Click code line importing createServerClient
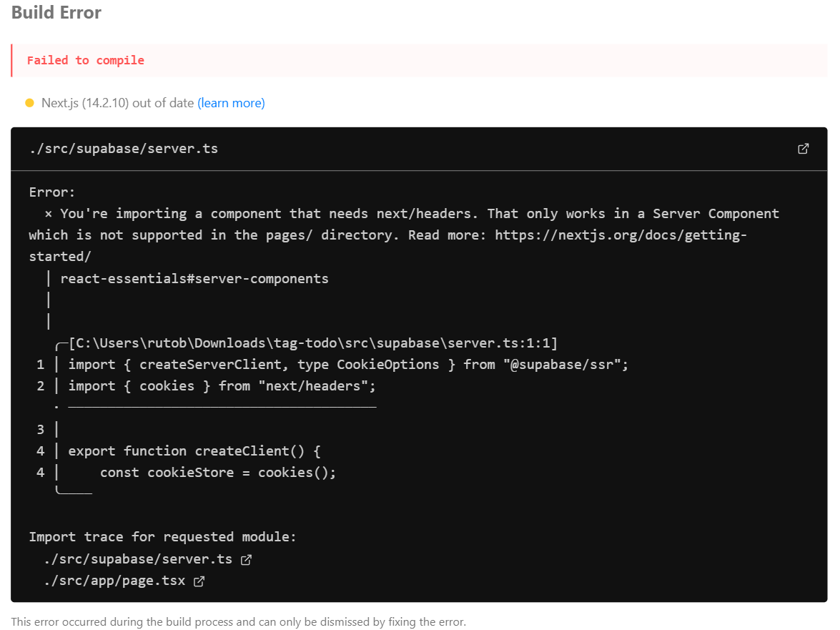 [x=348, y=365]
